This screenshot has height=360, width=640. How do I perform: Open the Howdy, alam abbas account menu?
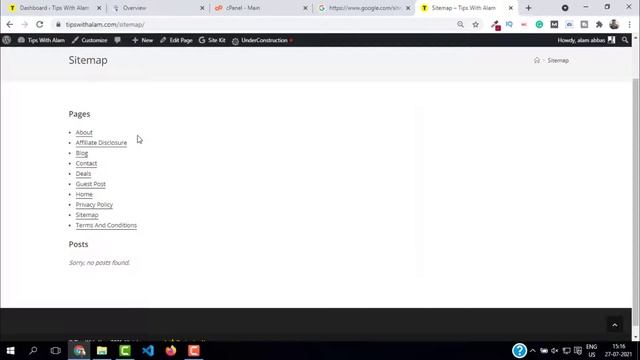point(586,40)
